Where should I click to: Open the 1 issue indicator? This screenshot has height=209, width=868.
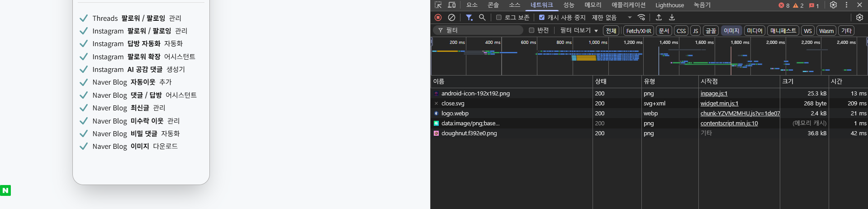click(x=814, y=5)
